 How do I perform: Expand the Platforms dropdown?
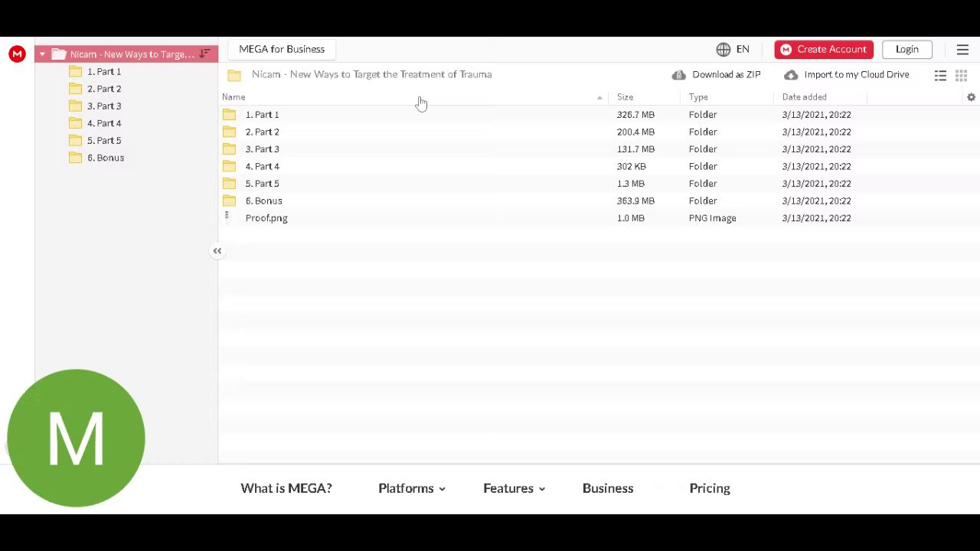coord(412,488)
